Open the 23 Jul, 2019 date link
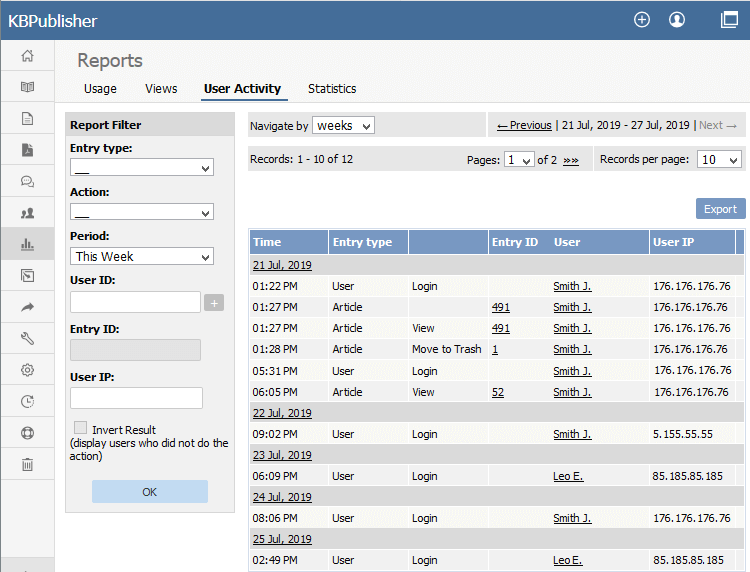 tap(282, 455)
